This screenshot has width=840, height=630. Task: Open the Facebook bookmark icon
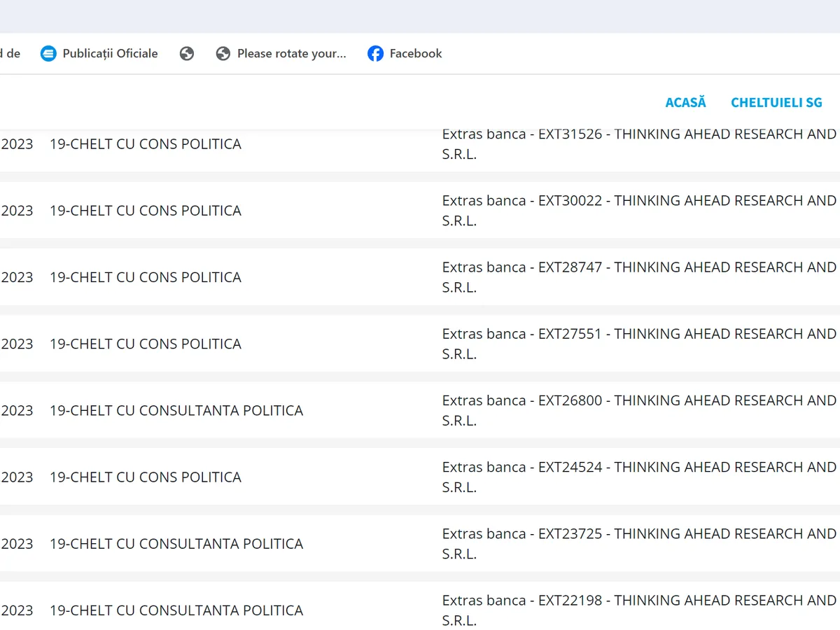375,53
